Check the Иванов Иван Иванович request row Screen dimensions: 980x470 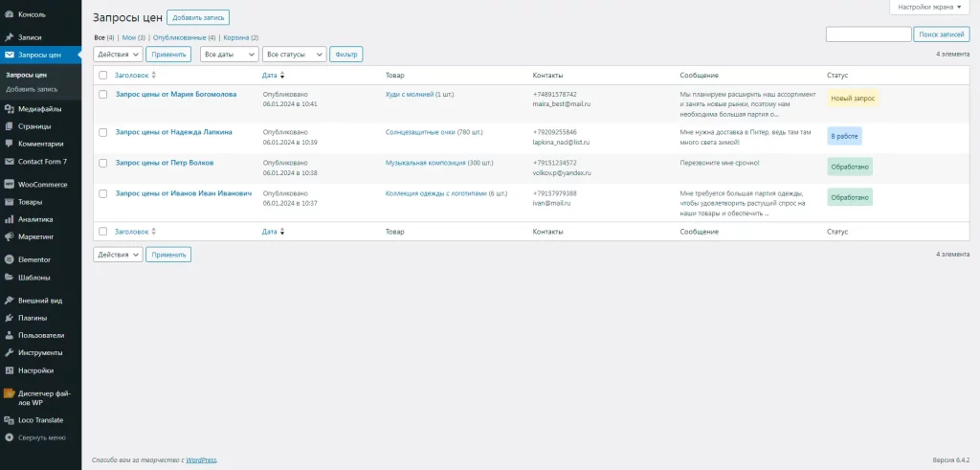[103, 193]
